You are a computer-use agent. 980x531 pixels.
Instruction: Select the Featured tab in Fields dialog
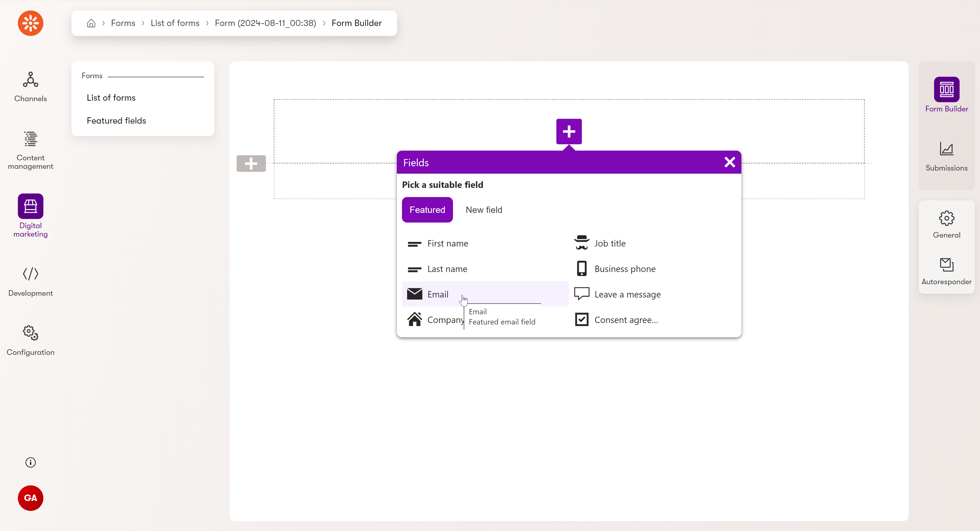tap(427, 209)
